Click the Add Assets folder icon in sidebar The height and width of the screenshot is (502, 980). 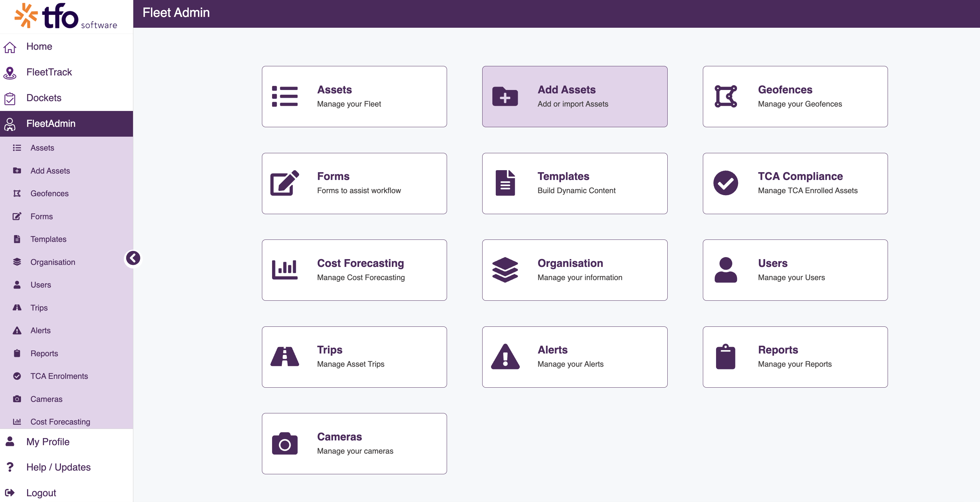[17, 170]
